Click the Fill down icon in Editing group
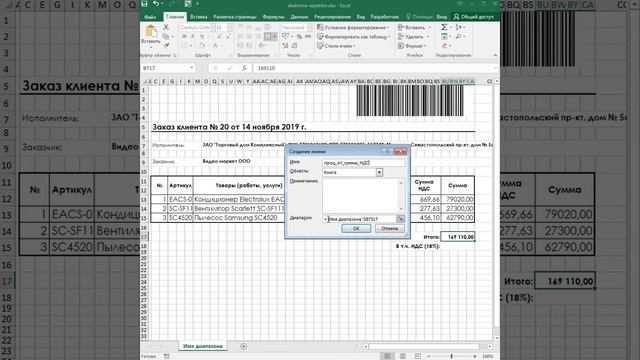The height and width of the screenshot is (360, 640). pos(444,37)
